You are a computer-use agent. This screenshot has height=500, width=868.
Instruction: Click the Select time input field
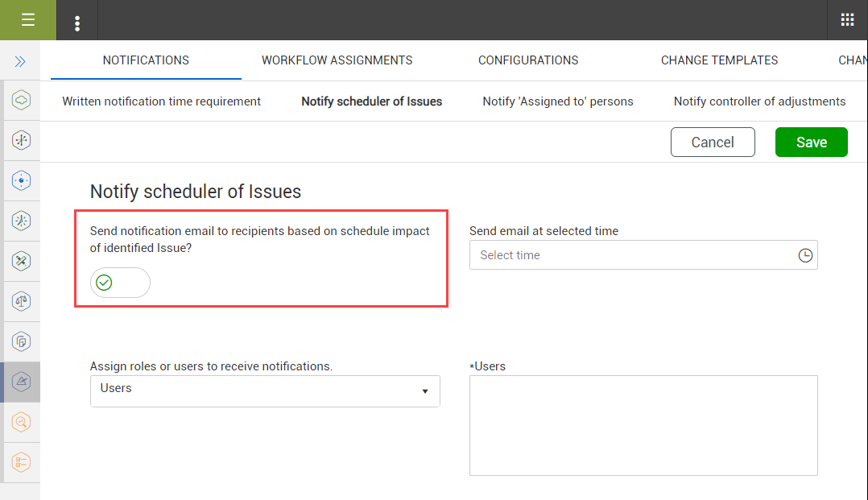[643, 255]
